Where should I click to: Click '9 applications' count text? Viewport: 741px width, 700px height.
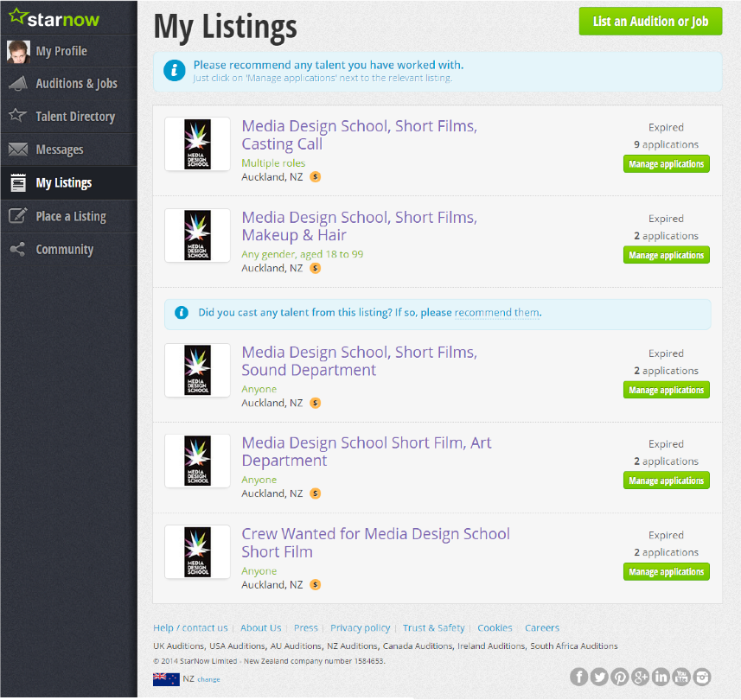click(x=667, y=144)
